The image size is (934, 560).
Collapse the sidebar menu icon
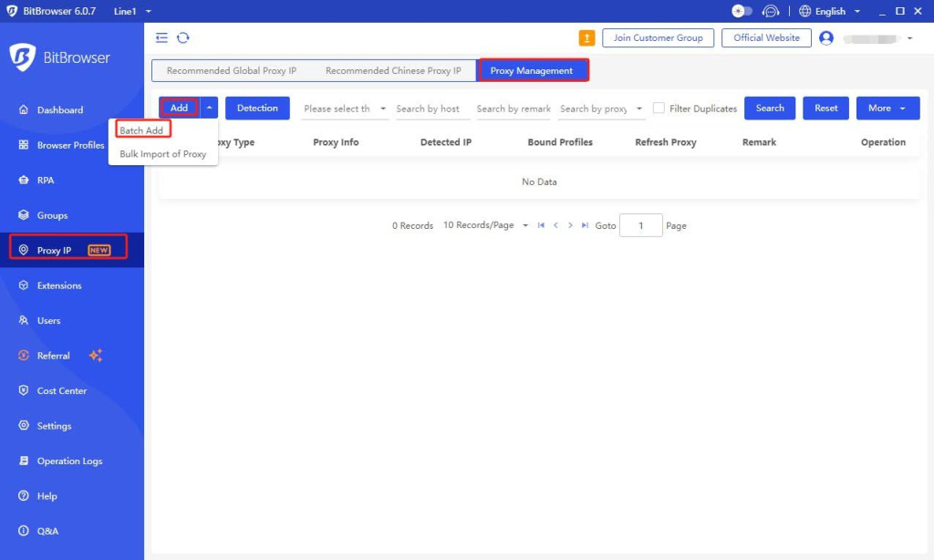click(161, 37)
